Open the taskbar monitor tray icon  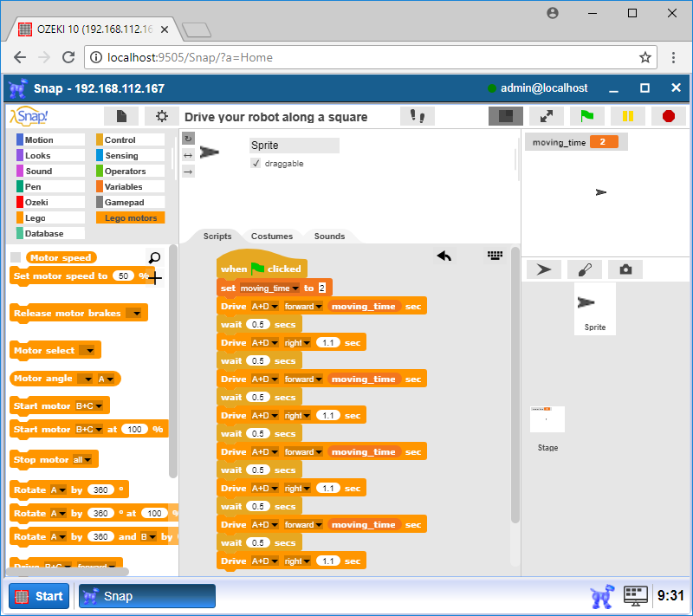636,596
